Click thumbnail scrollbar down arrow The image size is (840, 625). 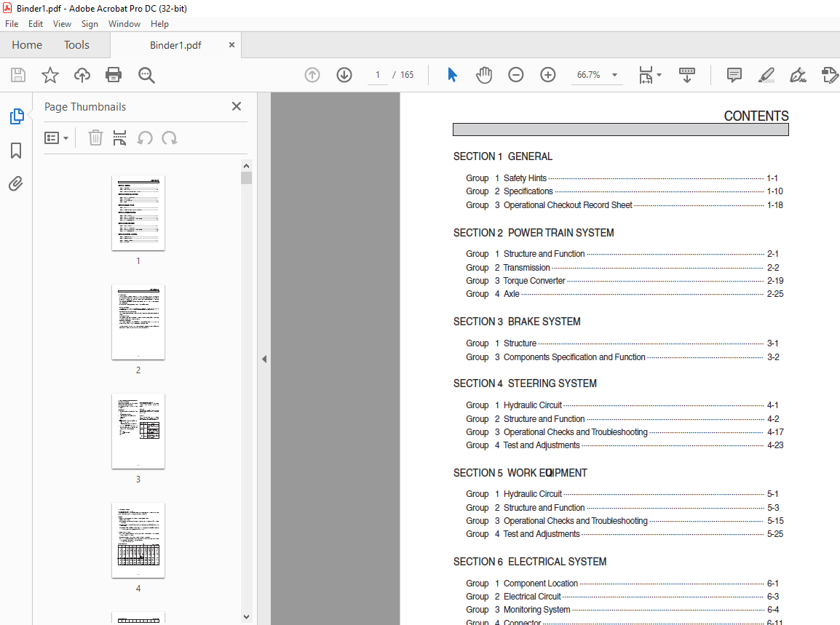point(247,616)
